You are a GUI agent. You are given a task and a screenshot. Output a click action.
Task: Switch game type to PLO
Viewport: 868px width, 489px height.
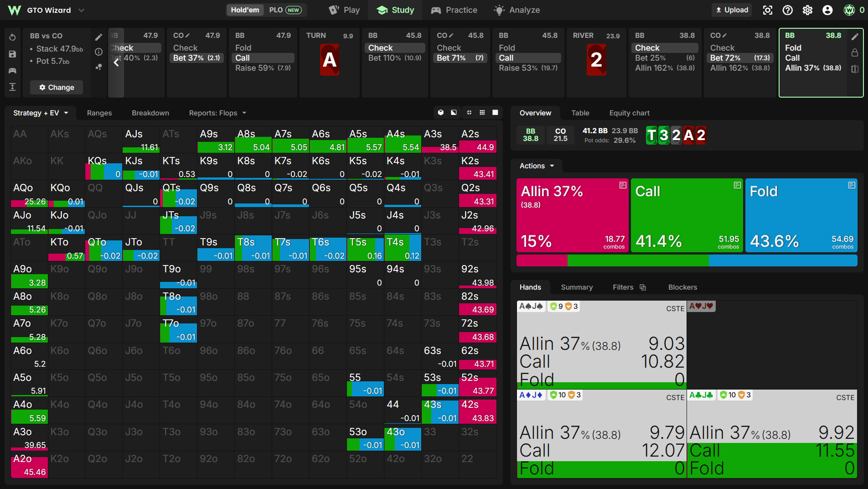285,10
